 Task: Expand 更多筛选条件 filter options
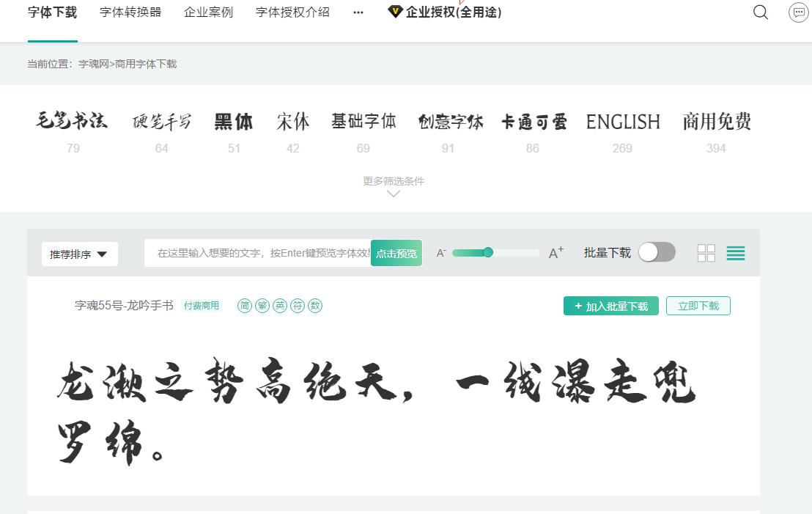click(x=394, y=181)
